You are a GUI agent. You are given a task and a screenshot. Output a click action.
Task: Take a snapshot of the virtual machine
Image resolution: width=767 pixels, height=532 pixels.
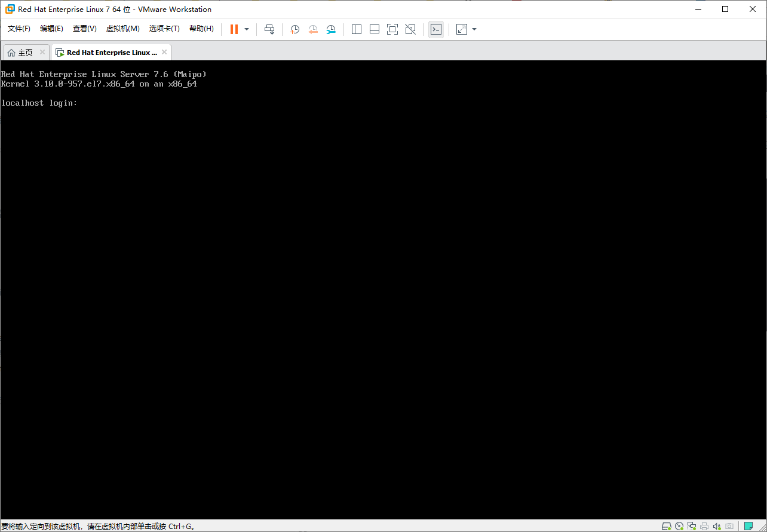pos(294,29)
